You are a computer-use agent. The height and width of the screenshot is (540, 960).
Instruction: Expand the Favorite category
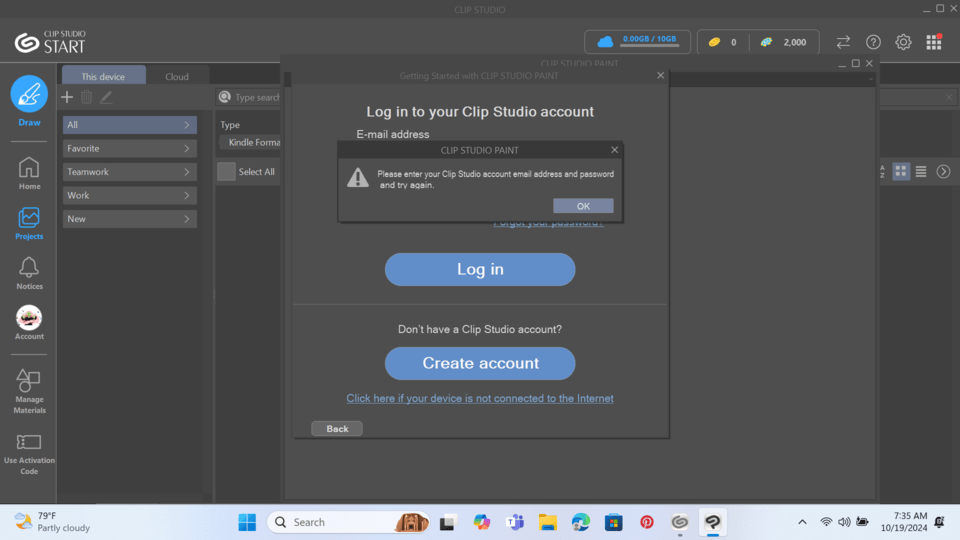(x=129, y=148)
